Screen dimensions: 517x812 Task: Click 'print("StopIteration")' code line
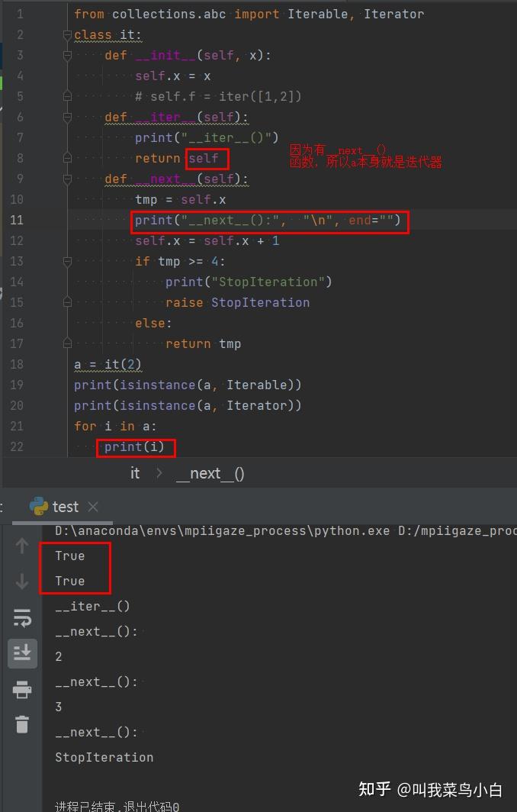click(249, 282)
